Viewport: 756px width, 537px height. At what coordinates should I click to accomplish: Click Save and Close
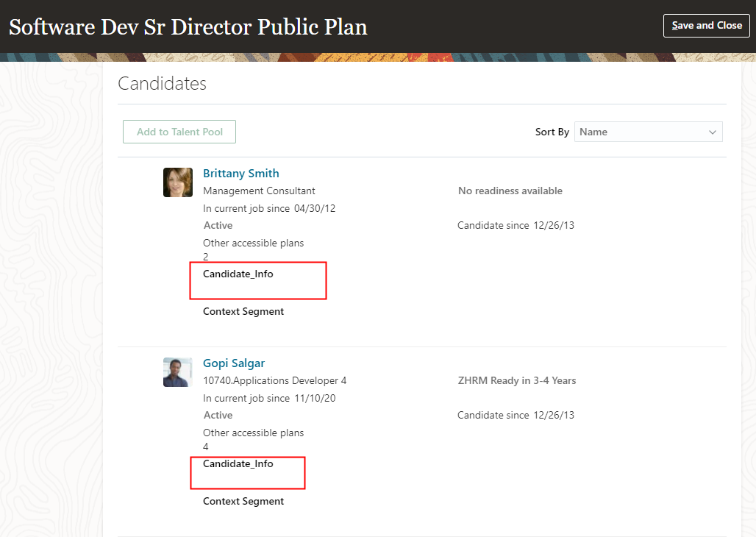pyautogui.click(x=706, y=25)
